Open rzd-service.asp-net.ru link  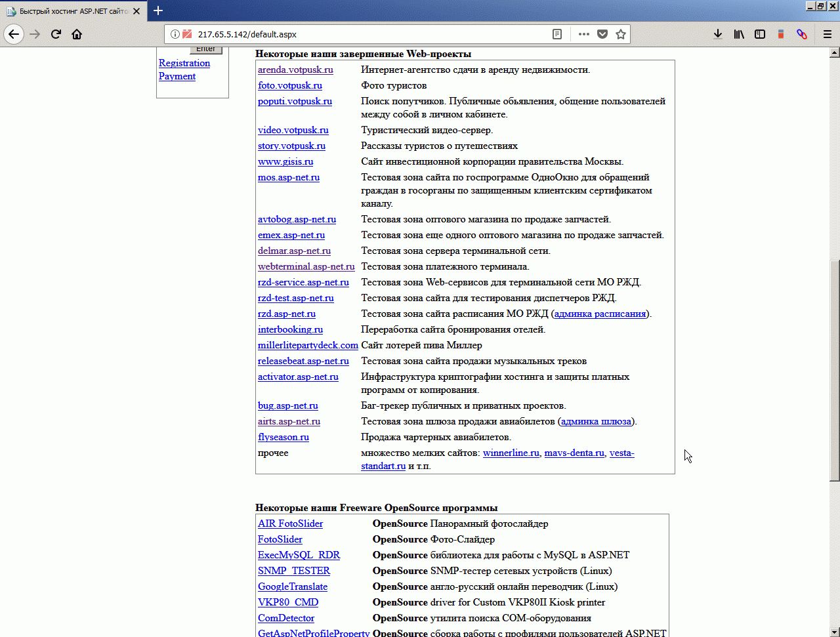coord(303,282)
